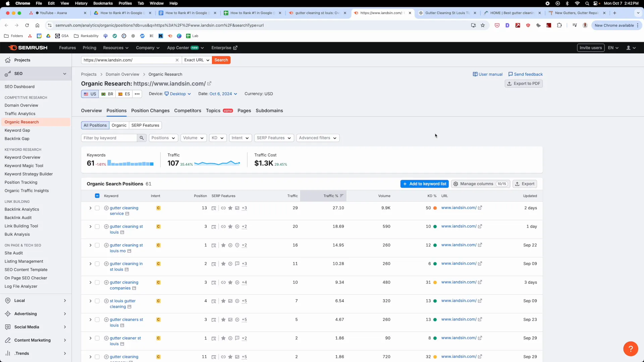Viewport: 644px width, 362px height.
Task: Click the more countries ellipsis button
Action: (x=137, y=94)
